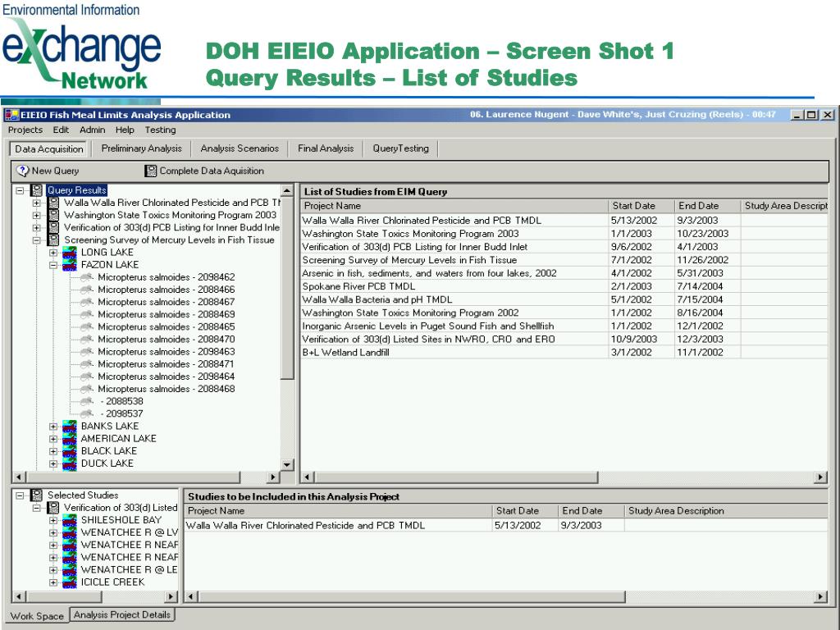Collapse the Screening Survey of Mercury Levels node
Screen dimensions: 840x630
point(36,240)
